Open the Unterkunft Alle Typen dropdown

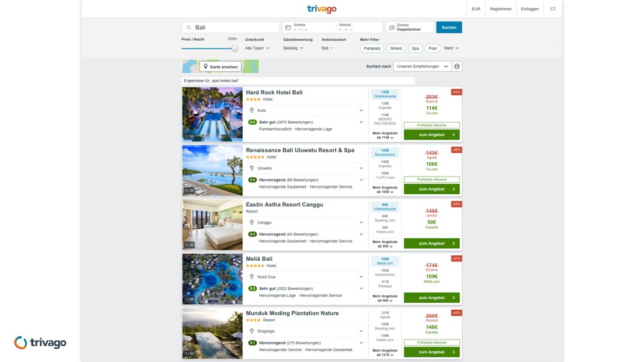point(257,48)
